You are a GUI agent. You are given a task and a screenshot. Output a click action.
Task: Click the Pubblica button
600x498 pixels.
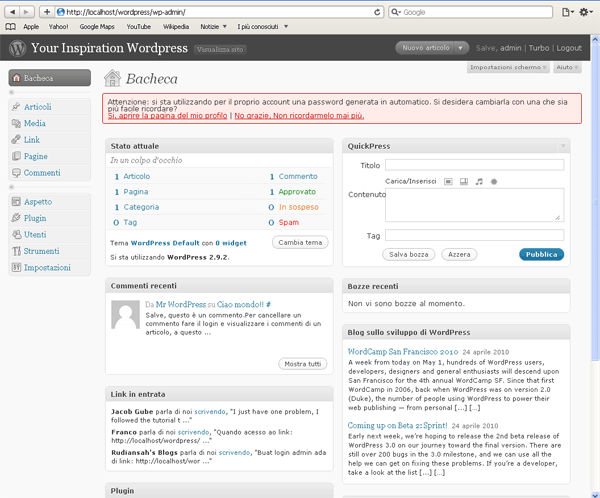(x=541, y=254)
